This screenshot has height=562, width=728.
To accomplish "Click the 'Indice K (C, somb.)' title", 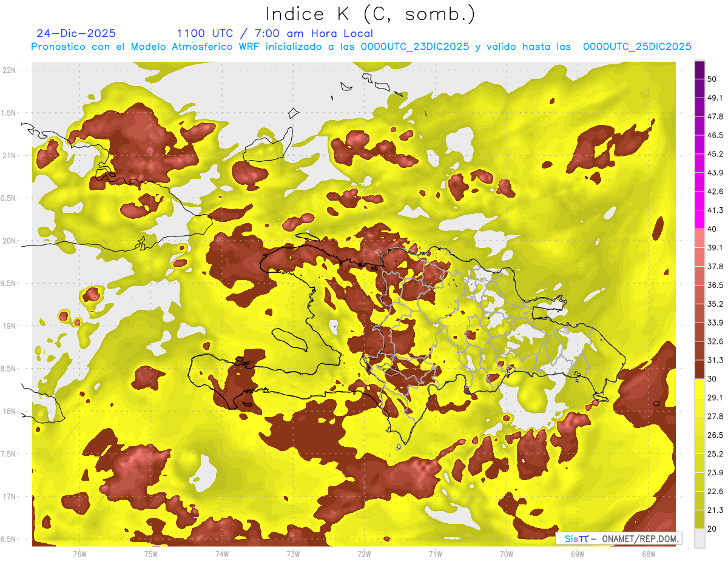I will [370, 15].
